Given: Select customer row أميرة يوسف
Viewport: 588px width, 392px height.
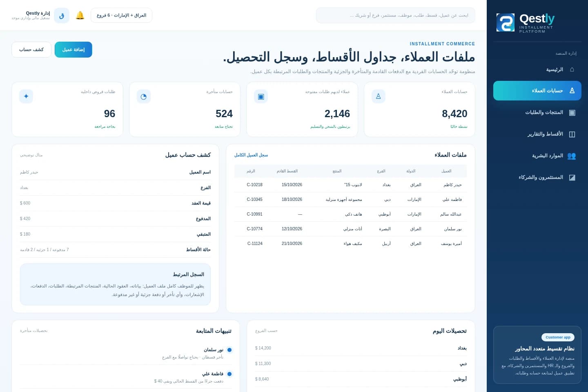Looking at the screenshot, I should (x=351, y=244).
